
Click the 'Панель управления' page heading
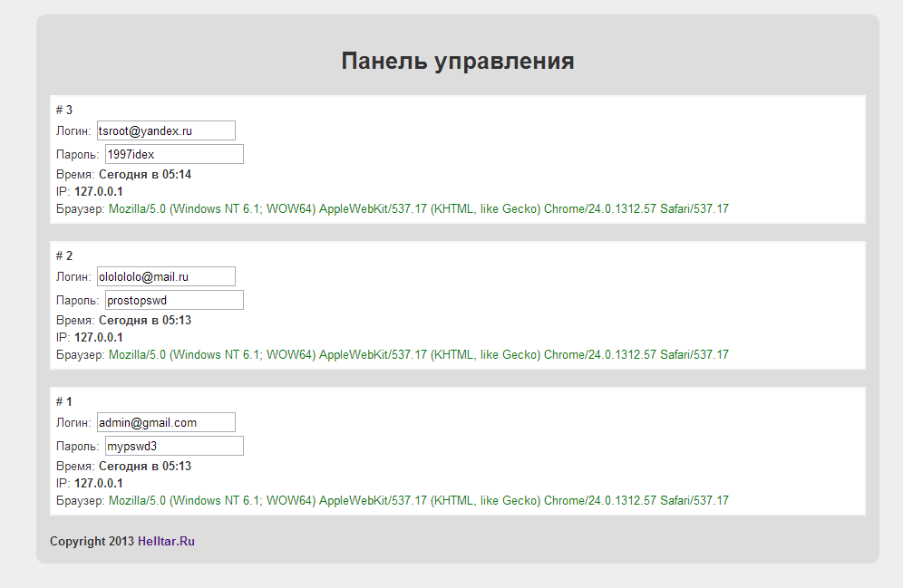point(457,61)
